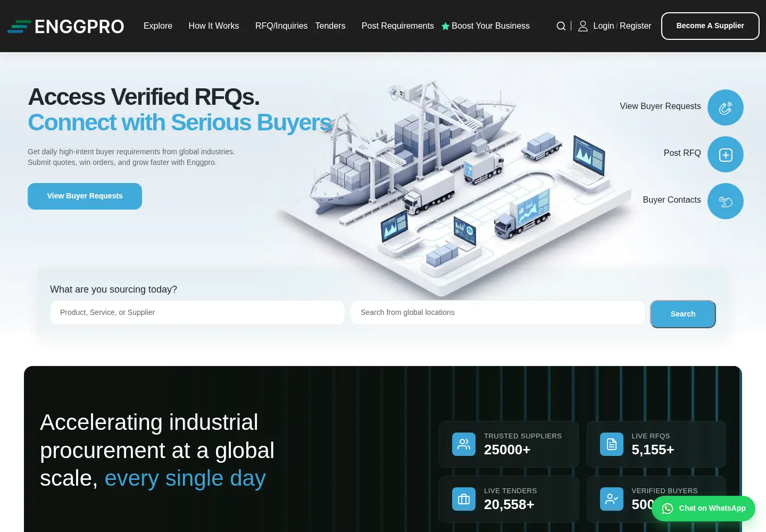This screenshot has width=766, height=532.
Task: Click the WhatsApp logo icon
Action: [x=668, y=509]
